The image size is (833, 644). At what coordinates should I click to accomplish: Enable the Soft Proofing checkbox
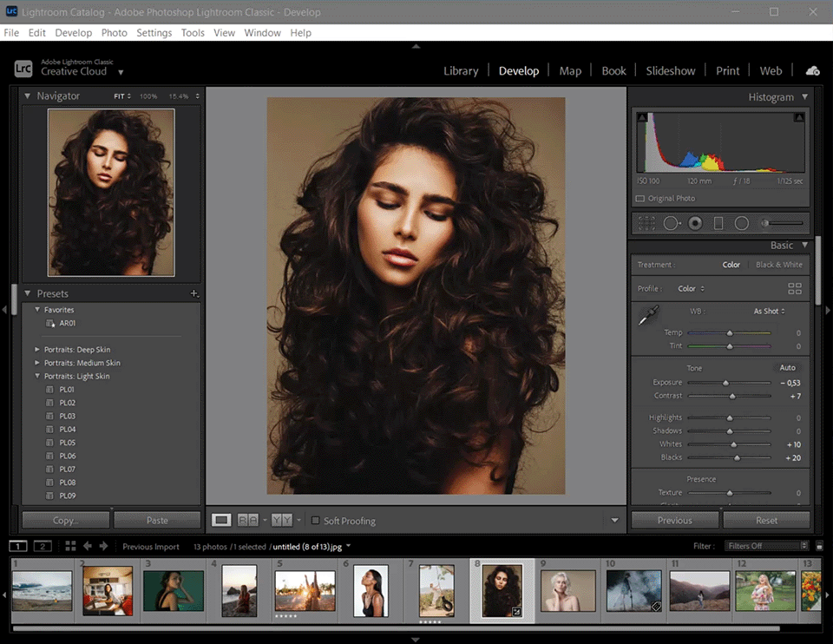(316, 520)
